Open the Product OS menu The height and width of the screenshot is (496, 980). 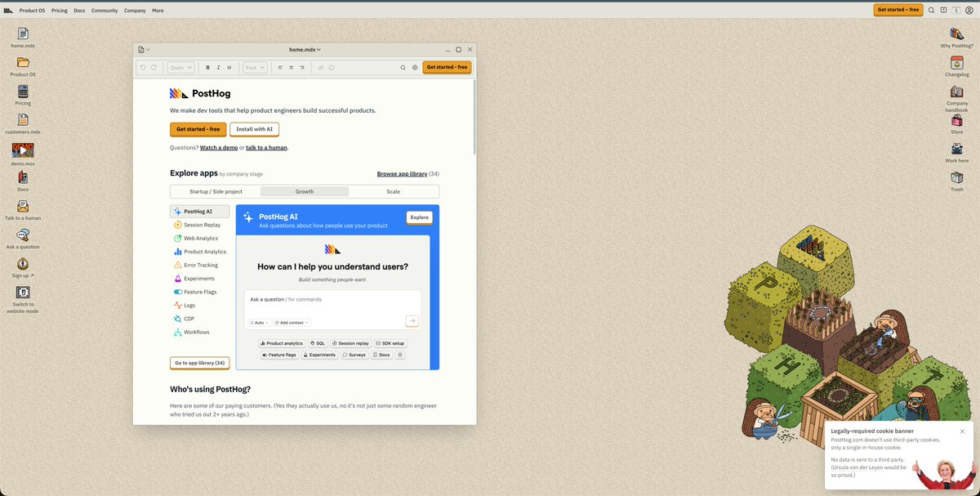[x=33, y=11]
